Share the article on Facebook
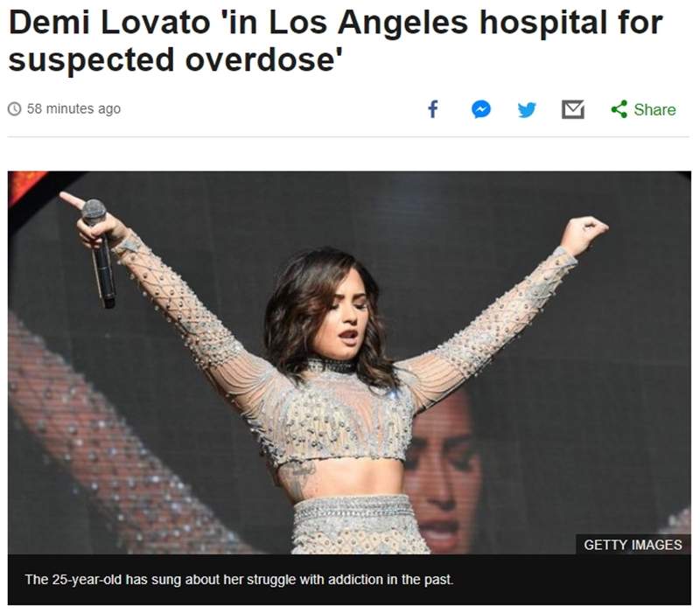Screen dimensions: 700x613 pyautogui.click(x=432, y=109)
